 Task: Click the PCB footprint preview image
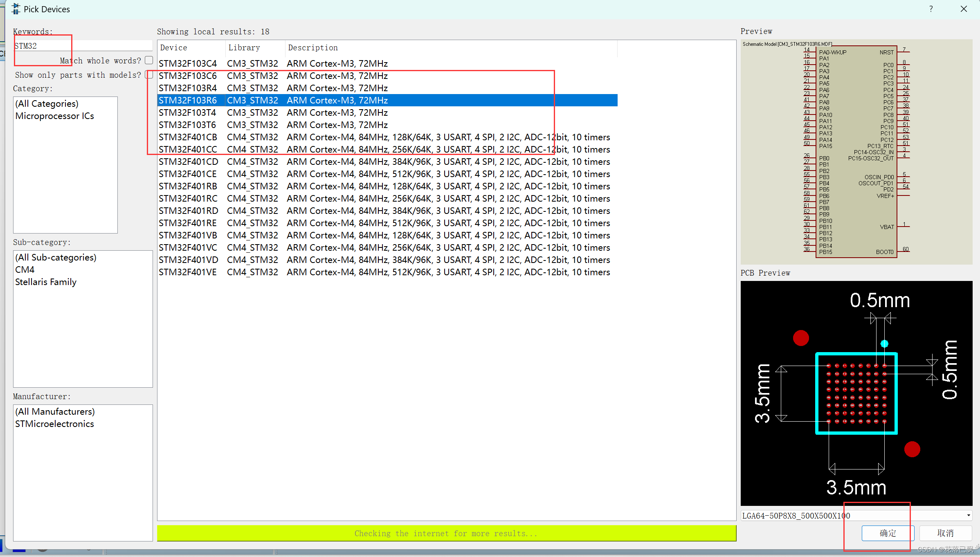pos(856,393)
